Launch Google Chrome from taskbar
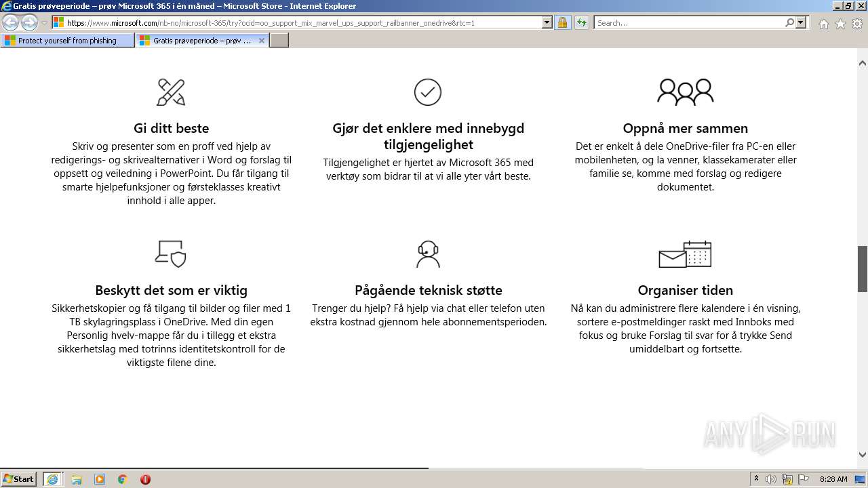The height and width of the screenshot is (488, 868). 123,479
